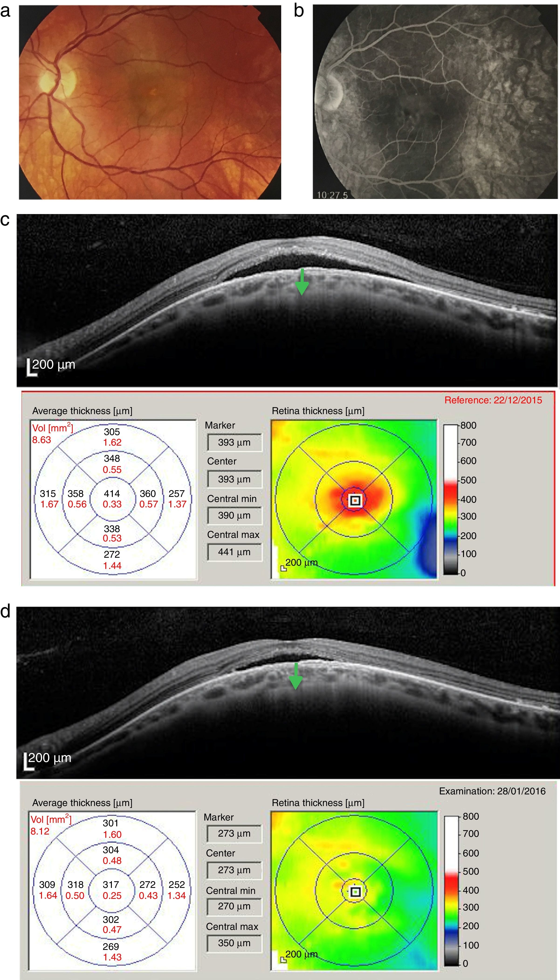
Task: Select the Marker field showing 393 µm
Action: [234, 443]
